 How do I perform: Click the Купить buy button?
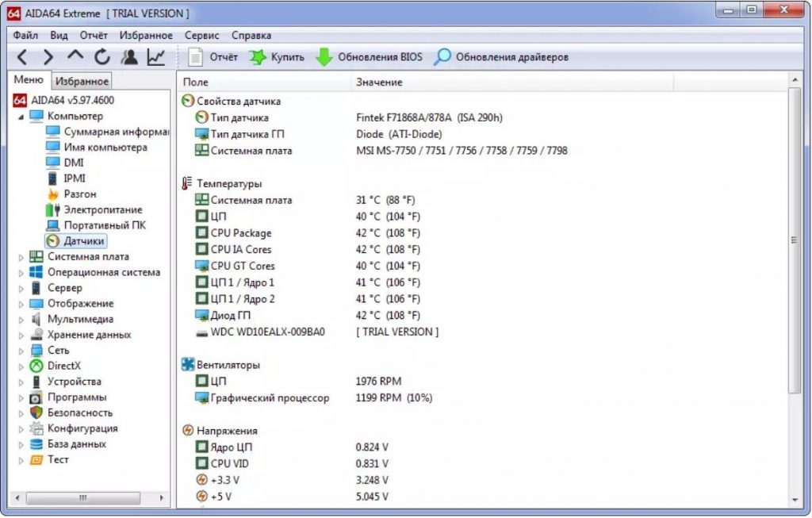(277, 57)
